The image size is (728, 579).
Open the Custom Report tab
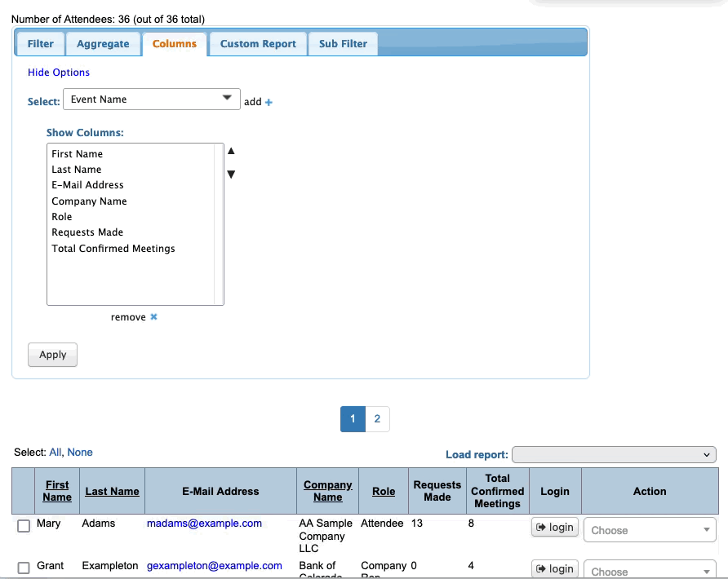(258, 44)
